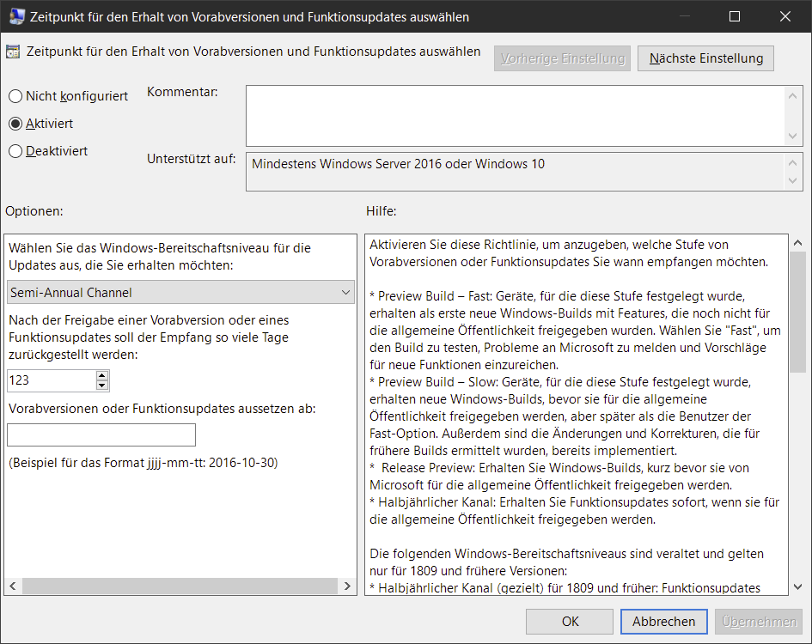Open the Semi-Annual Channel dropdown
Screen dimensions: 812x644
pyautogui.click(x=180, y=293)
